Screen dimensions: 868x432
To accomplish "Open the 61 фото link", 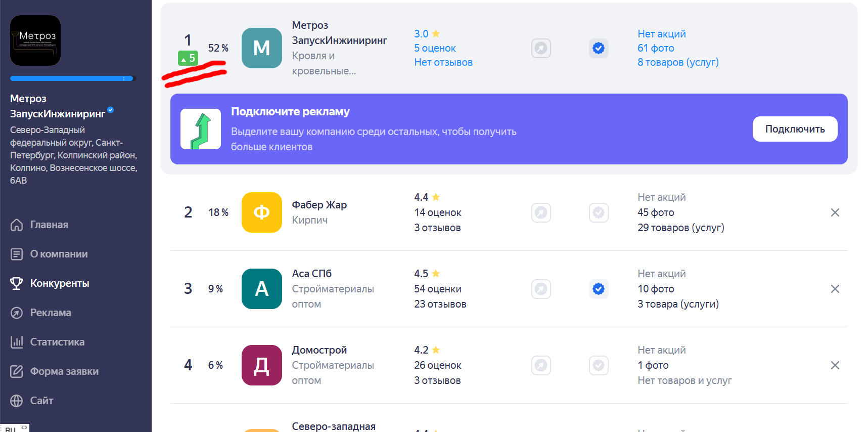I will 656,48.
